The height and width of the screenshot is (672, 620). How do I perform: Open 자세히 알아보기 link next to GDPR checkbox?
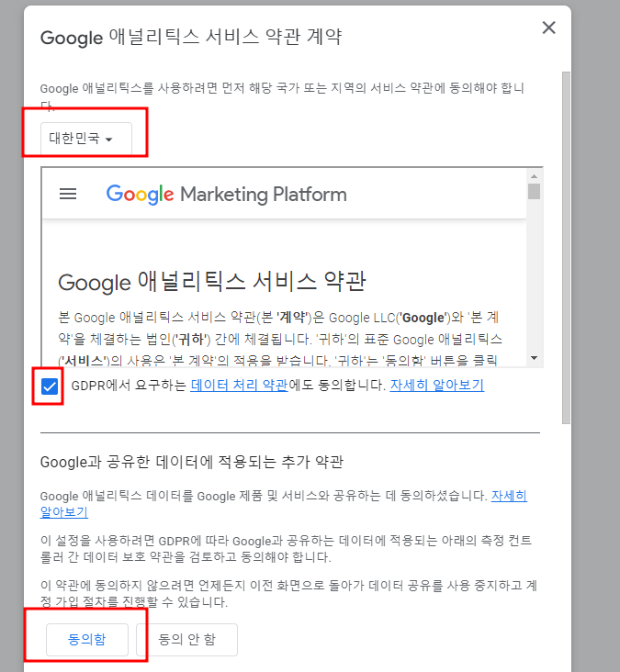(436, 385)
